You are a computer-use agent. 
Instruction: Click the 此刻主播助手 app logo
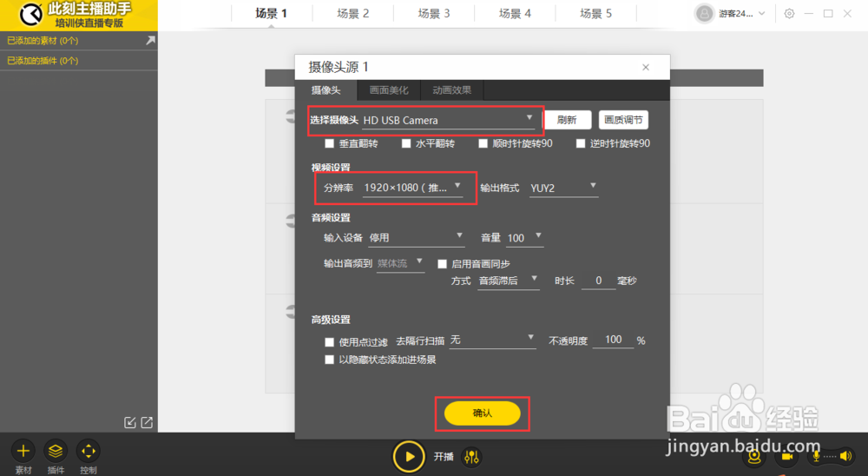tap(31, 15)
